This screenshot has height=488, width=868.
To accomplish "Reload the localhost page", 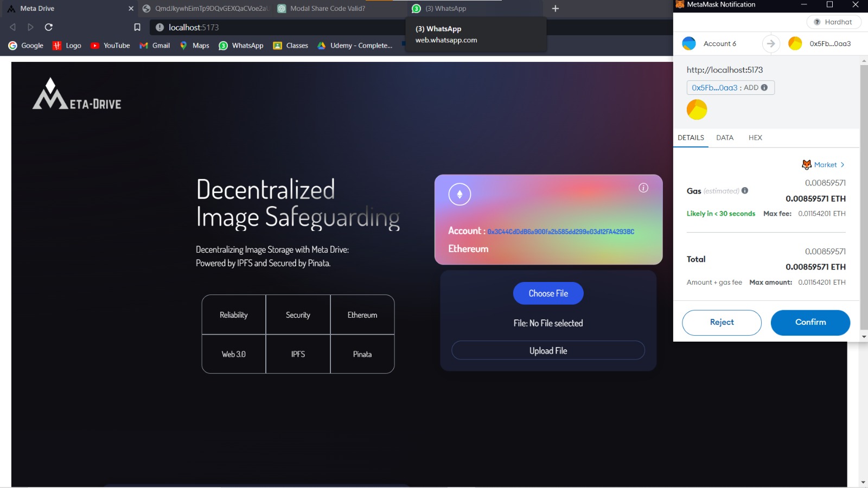I will click(x=49, y=27).
